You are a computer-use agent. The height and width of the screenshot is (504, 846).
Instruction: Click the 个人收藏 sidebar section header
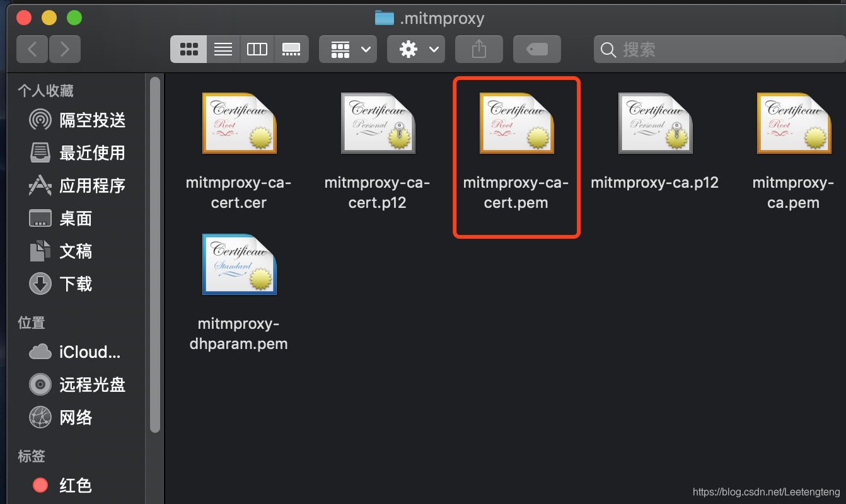coord(45,91)
